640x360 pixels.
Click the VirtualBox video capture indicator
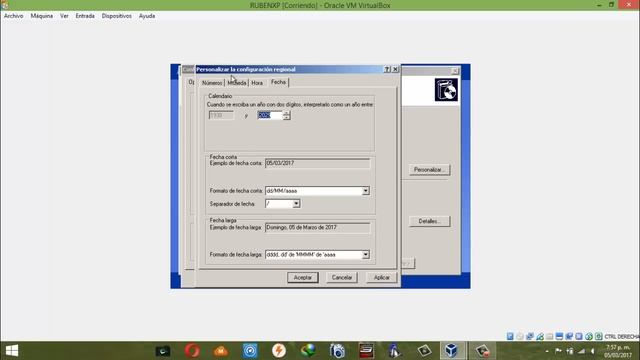pyautogui.click(x=569, y=336)
